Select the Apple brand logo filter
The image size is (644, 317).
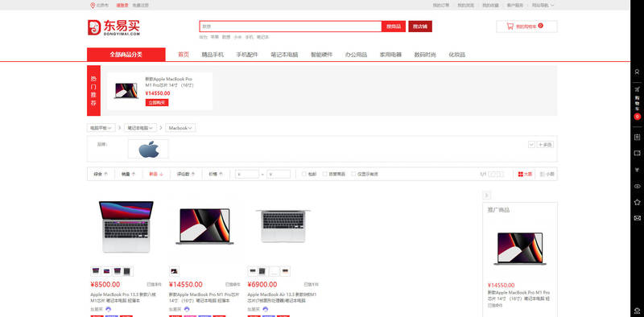[x=148, y=149]
